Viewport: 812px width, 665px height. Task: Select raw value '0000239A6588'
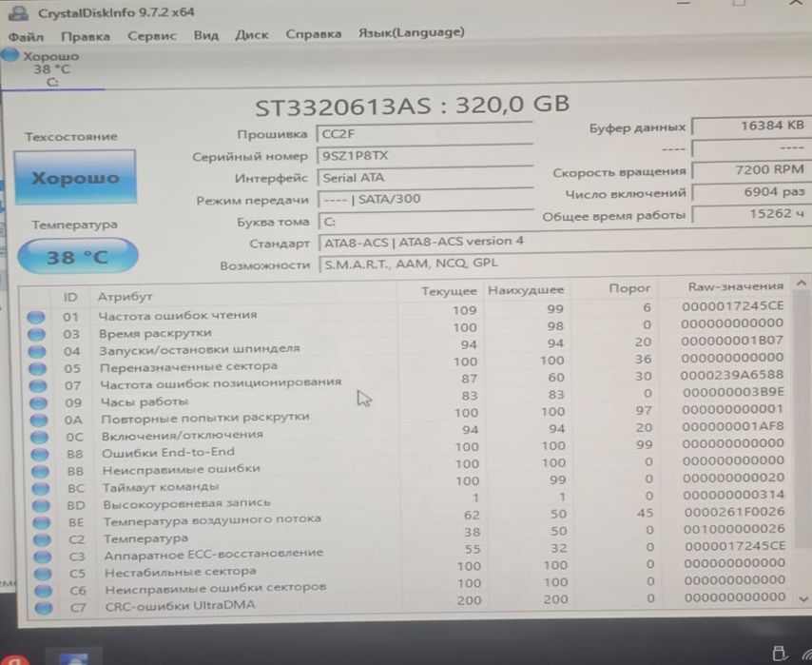click(732, 375)
